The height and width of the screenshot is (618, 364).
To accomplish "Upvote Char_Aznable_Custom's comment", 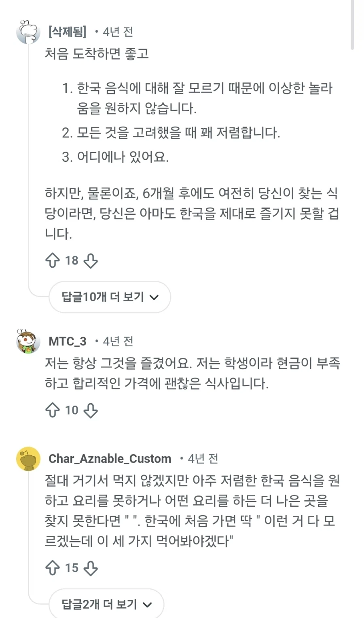I will tap(52, 567).
